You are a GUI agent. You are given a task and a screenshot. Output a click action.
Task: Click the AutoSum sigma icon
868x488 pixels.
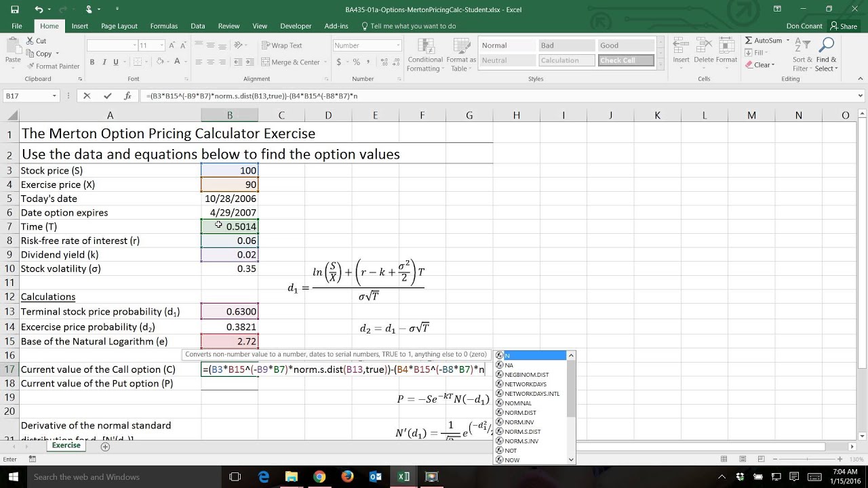coord(749,41)
